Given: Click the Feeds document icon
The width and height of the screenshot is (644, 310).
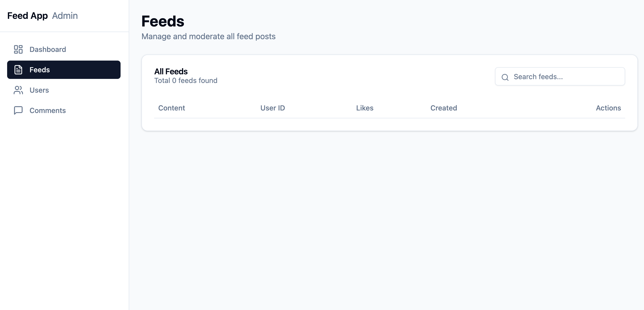Looking at the screenshot, I should [18, 70].
